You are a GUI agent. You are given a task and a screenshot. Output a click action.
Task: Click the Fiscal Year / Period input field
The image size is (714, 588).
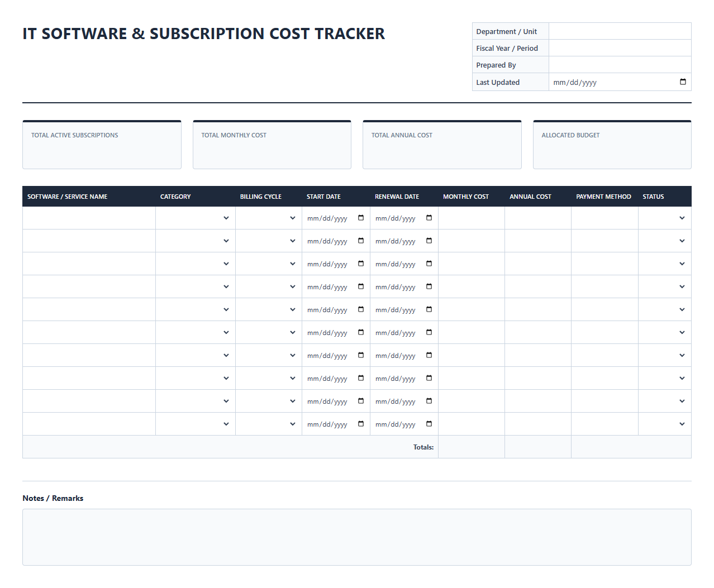[x=620, y=48]
